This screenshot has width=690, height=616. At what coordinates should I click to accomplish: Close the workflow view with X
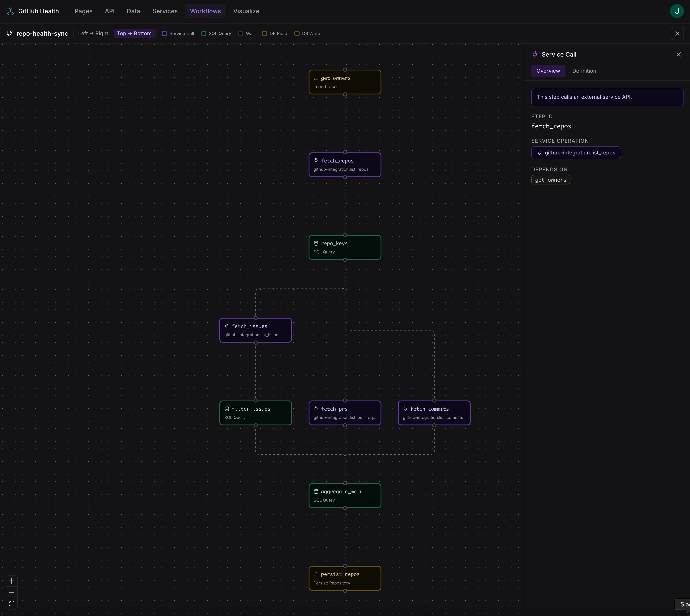(677, 33)
